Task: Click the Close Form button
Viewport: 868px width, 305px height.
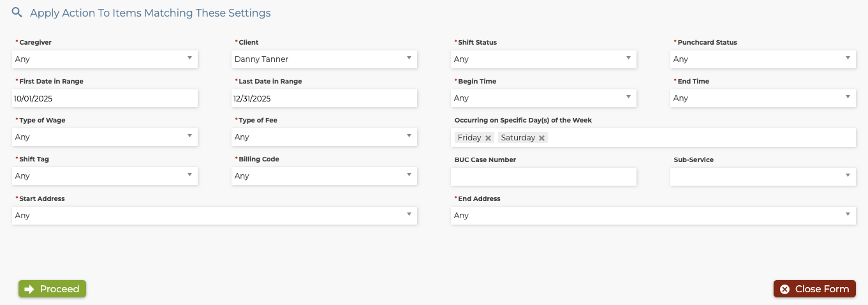Action: coord(814,289)
